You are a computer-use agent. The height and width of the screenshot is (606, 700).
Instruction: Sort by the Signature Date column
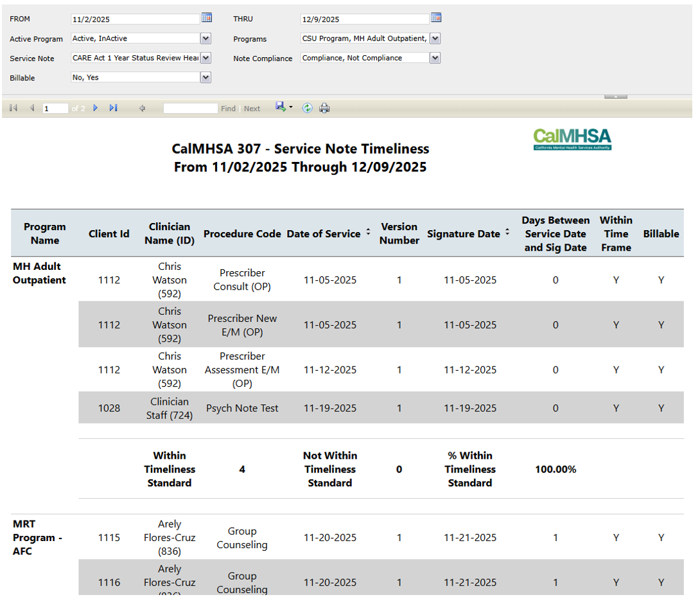[x=507, y=233]
